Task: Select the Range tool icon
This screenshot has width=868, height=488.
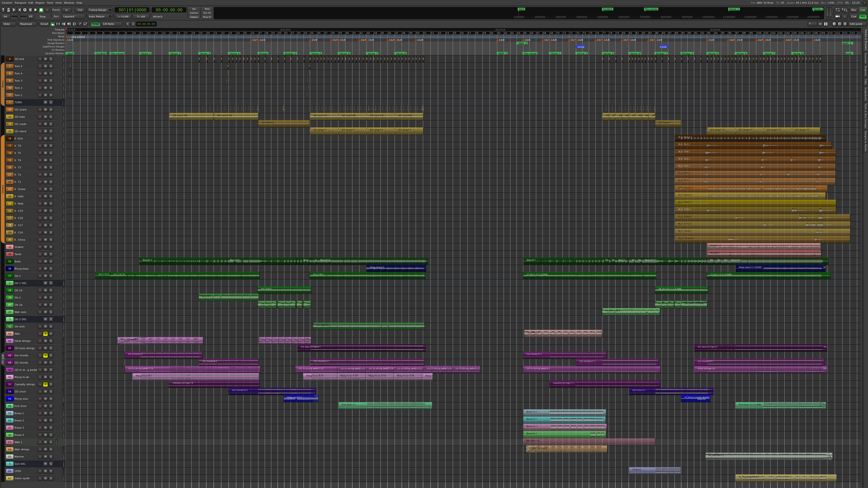Action: pyautogui.click(x=58, y=24)
